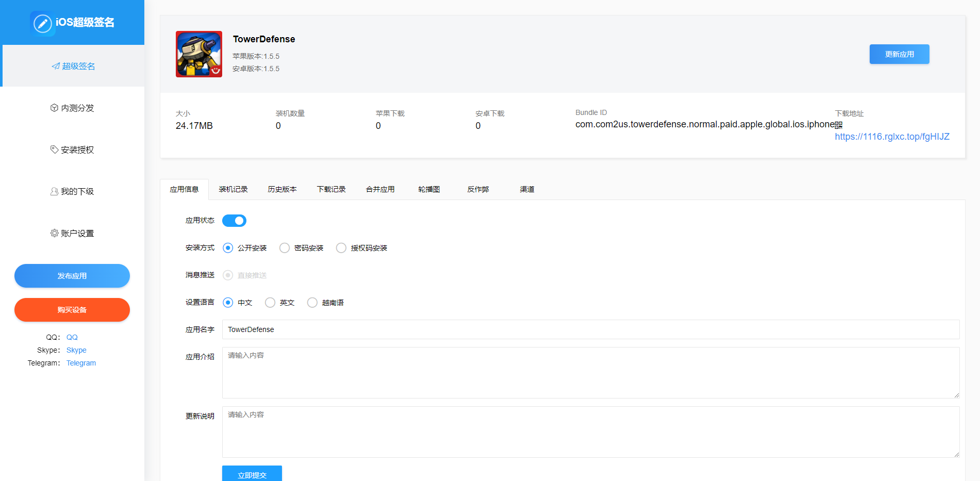Click the QR code icon near 下载地址
980x481 pixels.
839,125
